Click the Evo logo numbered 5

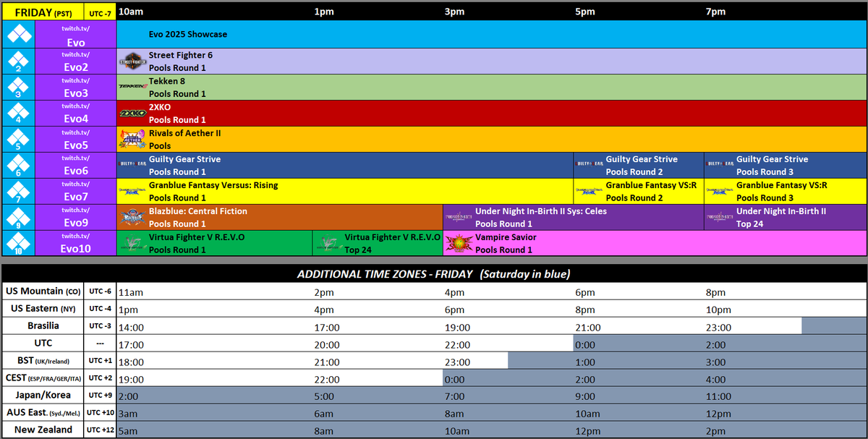click(18, 140)
